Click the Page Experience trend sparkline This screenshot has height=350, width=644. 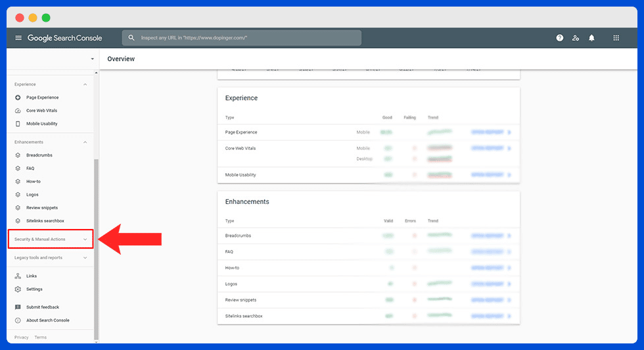(x=440, y=132)
